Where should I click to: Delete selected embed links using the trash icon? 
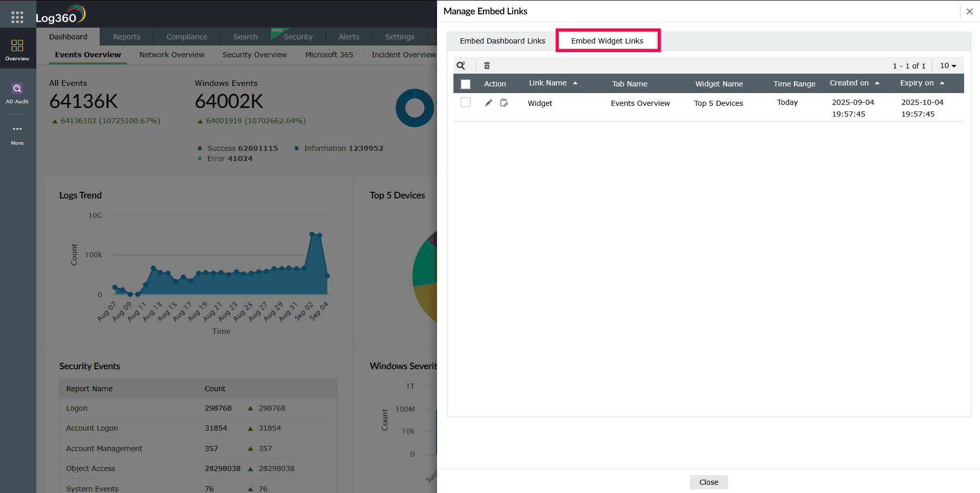click(x=487, y=65)
